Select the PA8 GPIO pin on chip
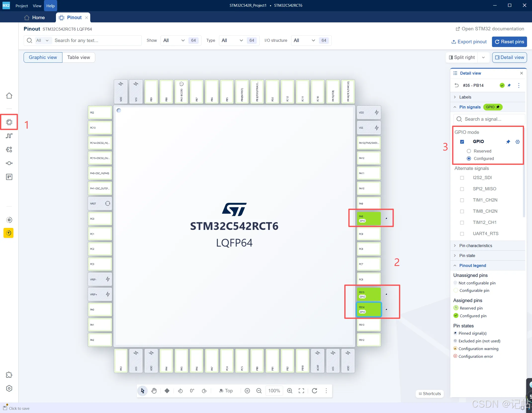This screenshot has height=413, width=532. [369, 218]
